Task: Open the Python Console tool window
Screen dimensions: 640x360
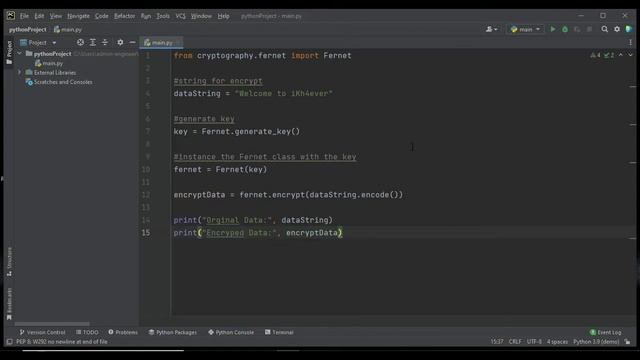Action: coord(231,332)
